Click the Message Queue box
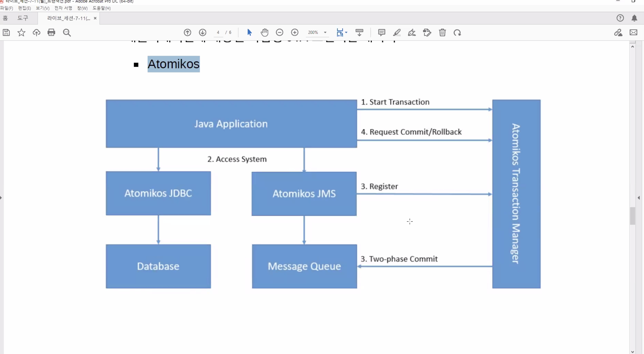The width and height of the screenshot is (644, 354). tap(304, 266)
